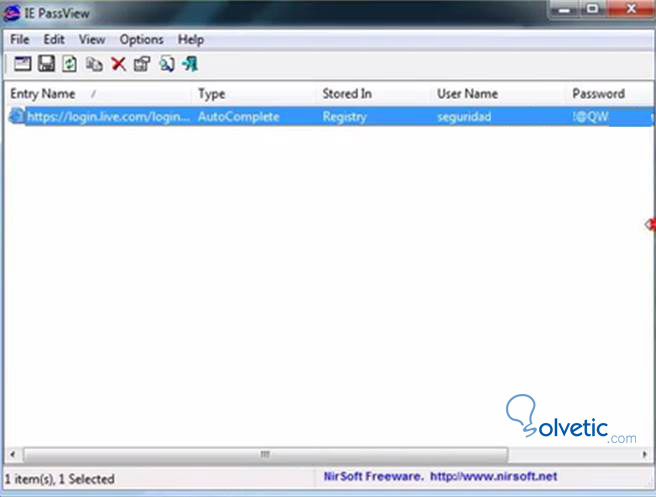Sort by Password column header

pyautogui.click(x=610, y=94)
